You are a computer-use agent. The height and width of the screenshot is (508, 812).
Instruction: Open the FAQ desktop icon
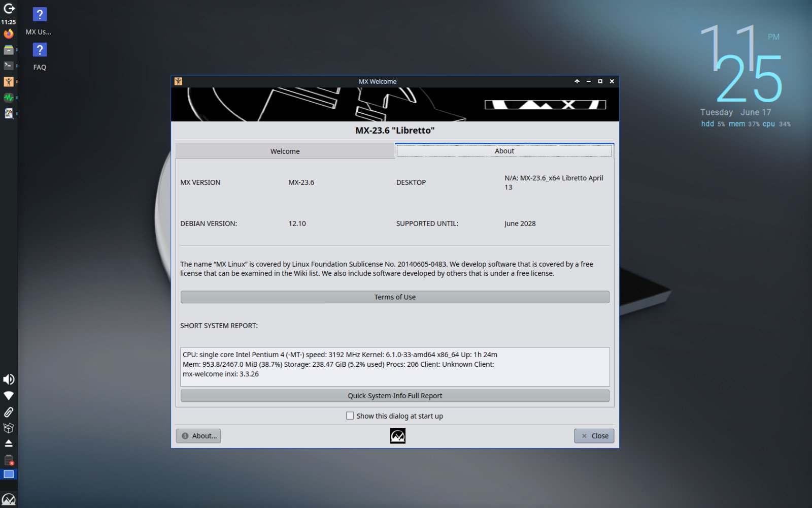[x=40, y=56]
